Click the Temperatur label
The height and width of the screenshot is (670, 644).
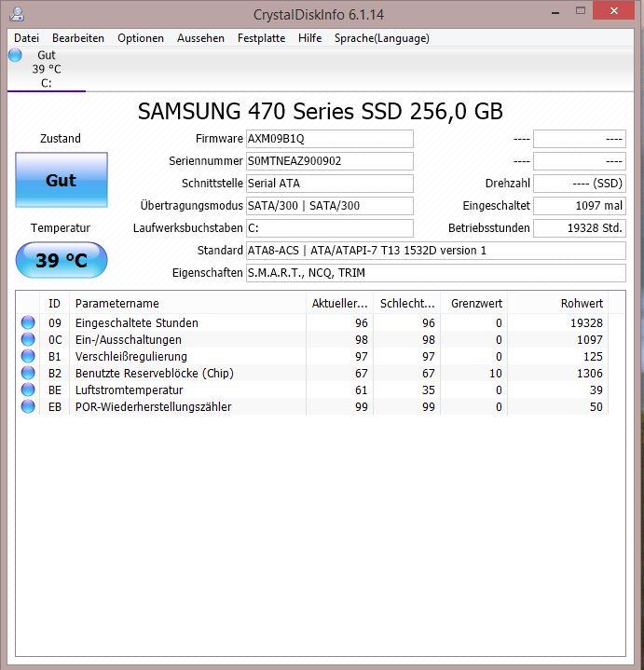(61, 228)
